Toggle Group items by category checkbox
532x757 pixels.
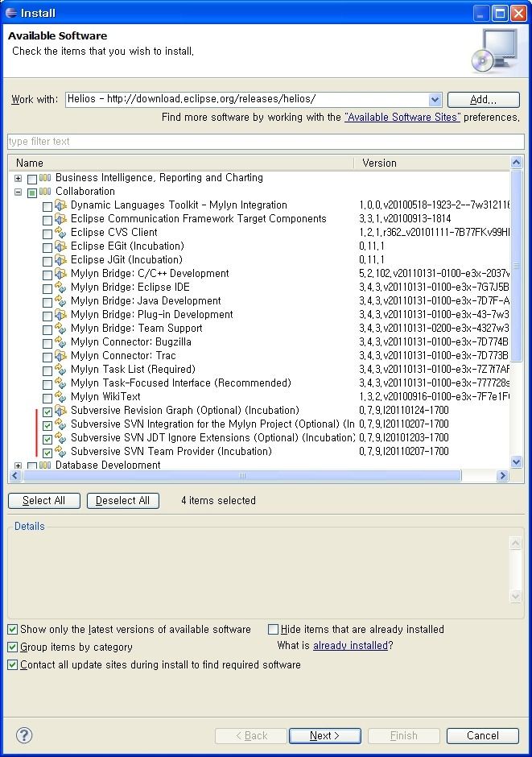(13, 647)
